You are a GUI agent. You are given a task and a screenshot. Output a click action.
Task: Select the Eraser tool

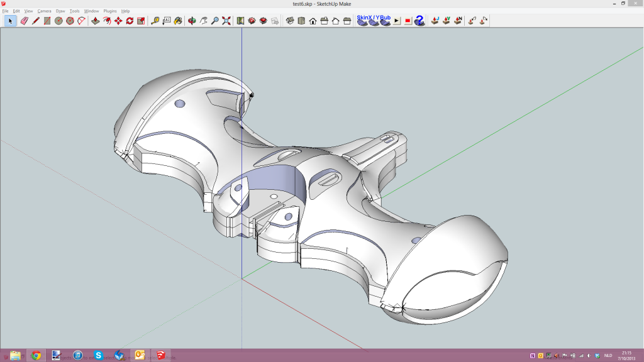pyautogui.click(x=24, y=21)
